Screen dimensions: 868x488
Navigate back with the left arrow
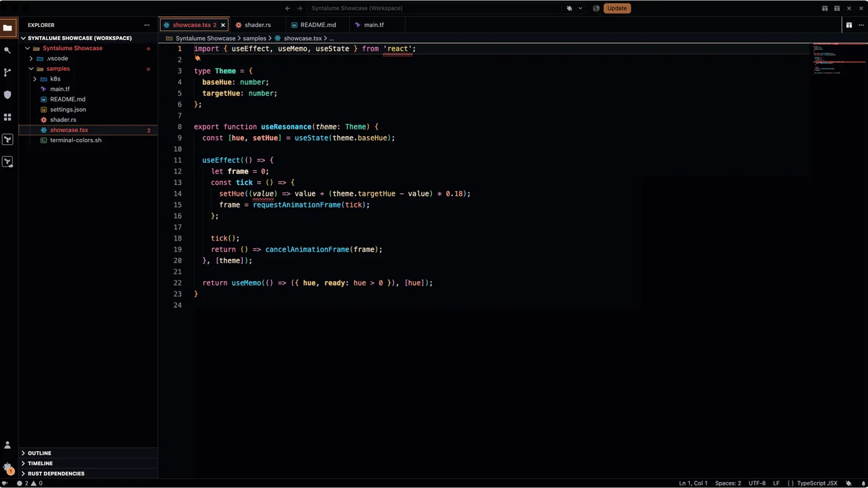click(288, 8)
